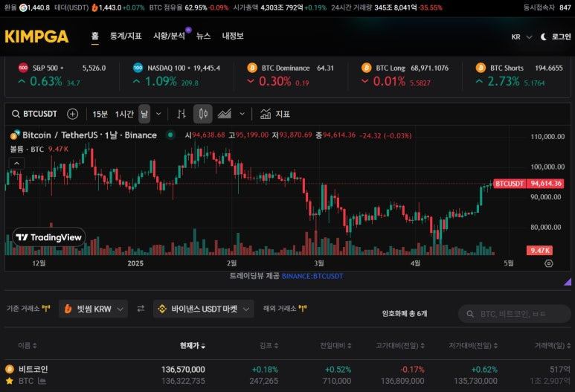Open the 시황/분석 menu

coord(169,36)
